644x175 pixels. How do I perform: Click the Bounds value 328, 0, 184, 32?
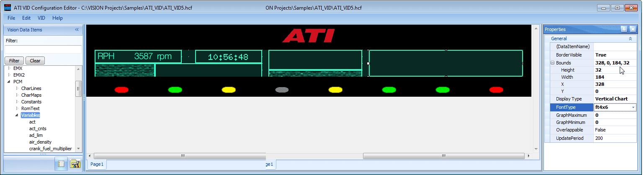coord(615,62)
